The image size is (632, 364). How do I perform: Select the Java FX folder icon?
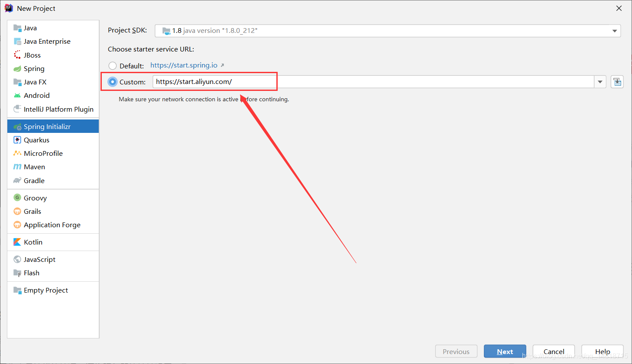(17, 82)
